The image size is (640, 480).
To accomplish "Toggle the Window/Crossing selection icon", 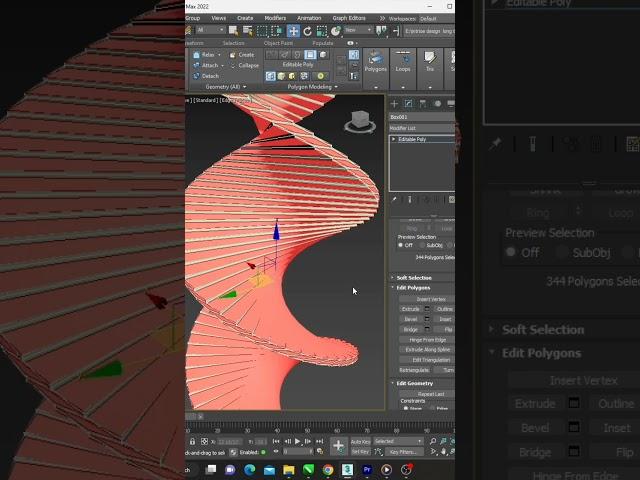I will coord(276,31).
